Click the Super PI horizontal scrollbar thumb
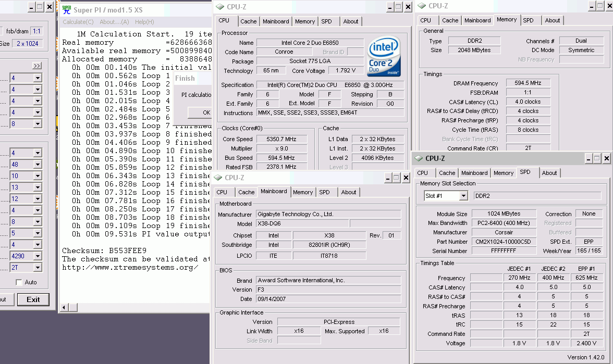This screenshot has width=613, height=364. point(73,307)
